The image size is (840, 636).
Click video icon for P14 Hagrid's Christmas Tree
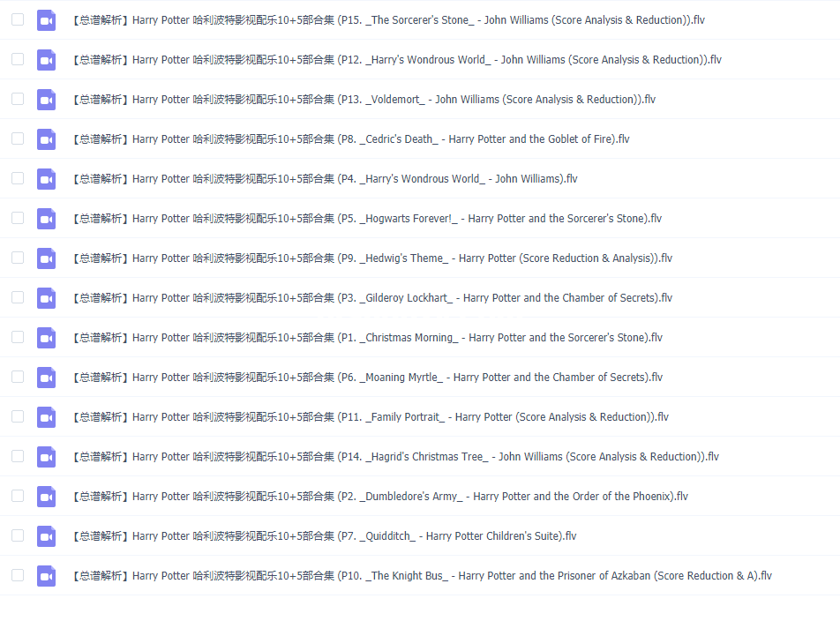pyautogui.click(x=46, y=457)
